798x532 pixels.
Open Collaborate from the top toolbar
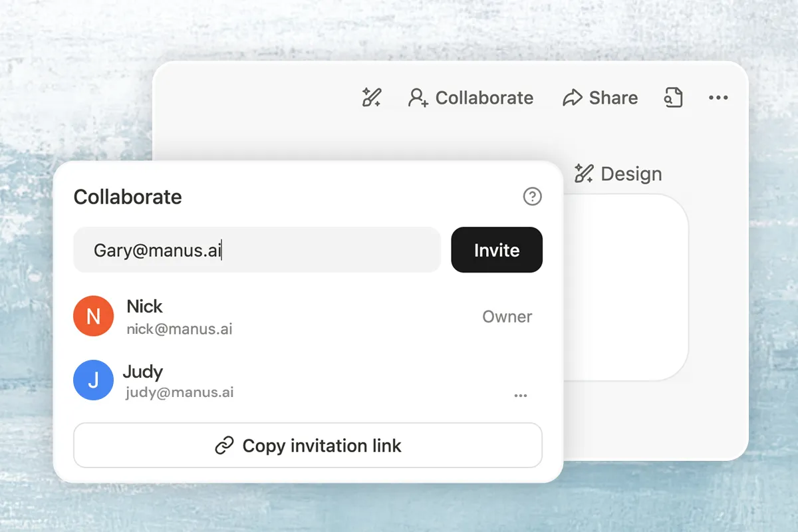[471, 98]
